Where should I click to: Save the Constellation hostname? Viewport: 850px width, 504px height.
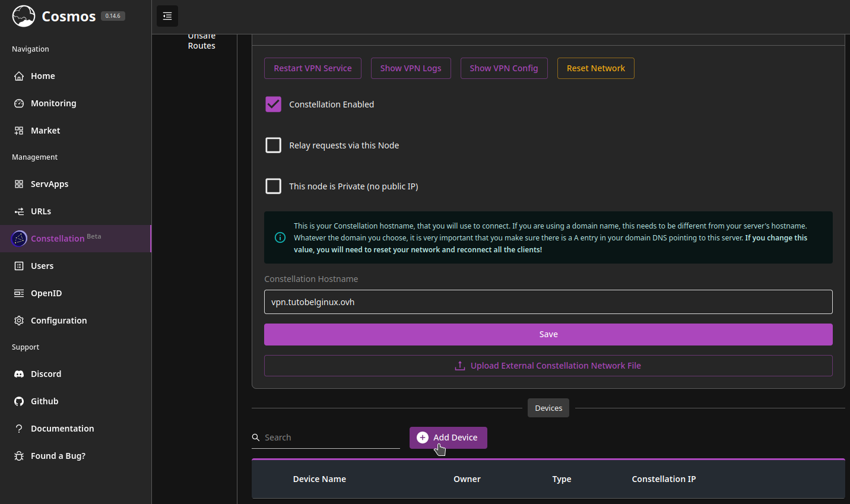[548, 334]
